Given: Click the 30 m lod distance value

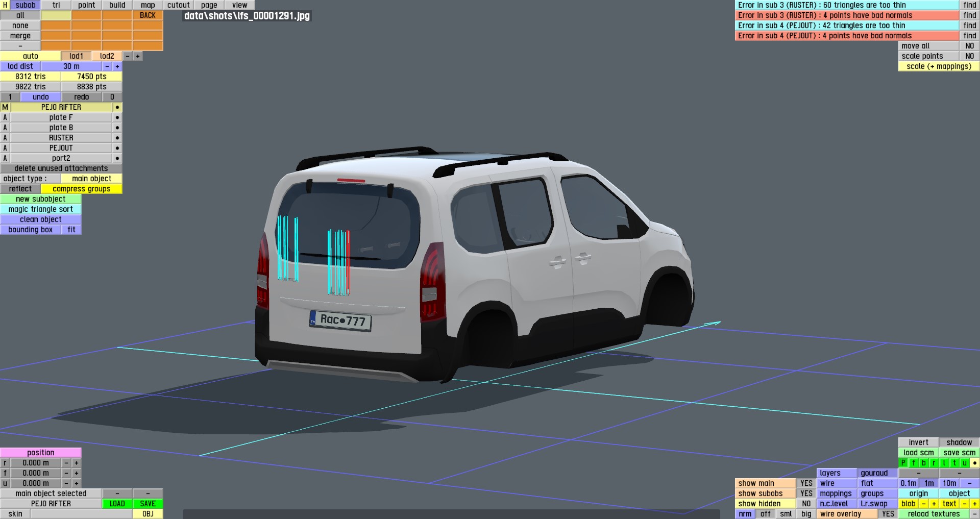Looking at the screenshot, I should point(71,66).
